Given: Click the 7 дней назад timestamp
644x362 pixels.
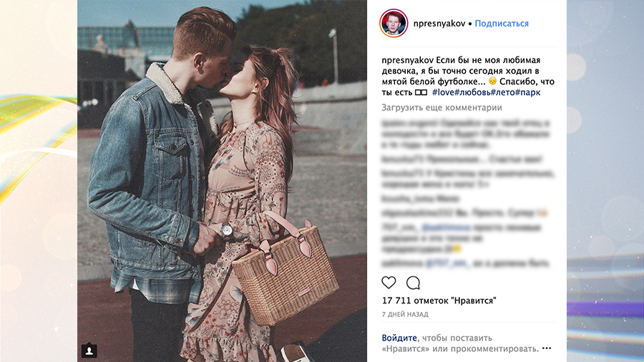Looking at the screenshot, I should tap(405, 314).
